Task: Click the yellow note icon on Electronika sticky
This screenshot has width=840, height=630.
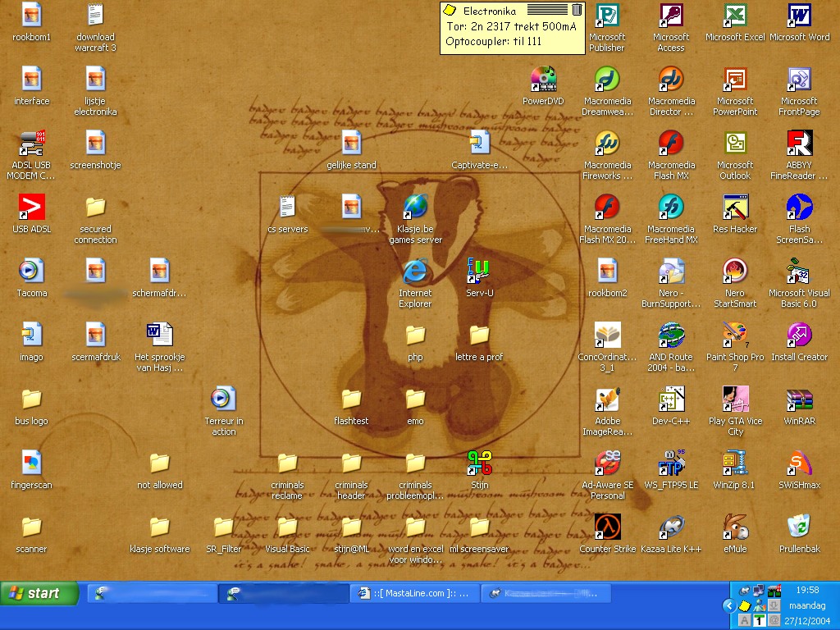Action: [x=450, y=10]
